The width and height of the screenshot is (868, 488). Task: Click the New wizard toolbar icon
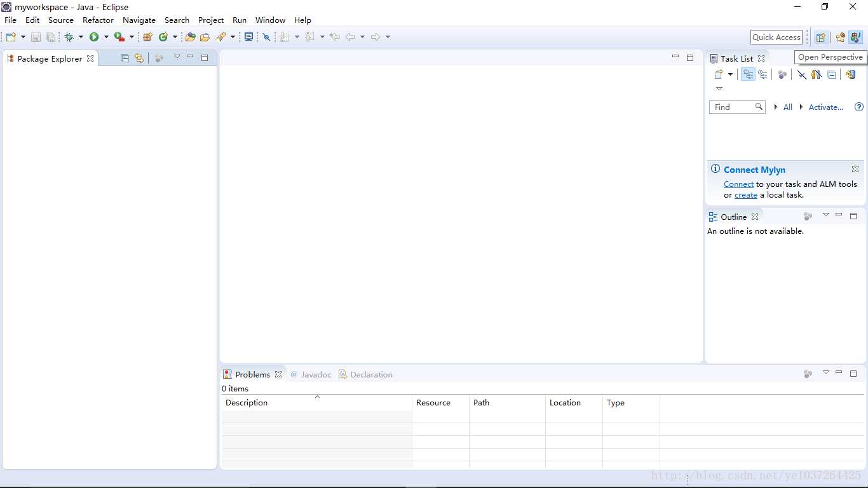11,37
